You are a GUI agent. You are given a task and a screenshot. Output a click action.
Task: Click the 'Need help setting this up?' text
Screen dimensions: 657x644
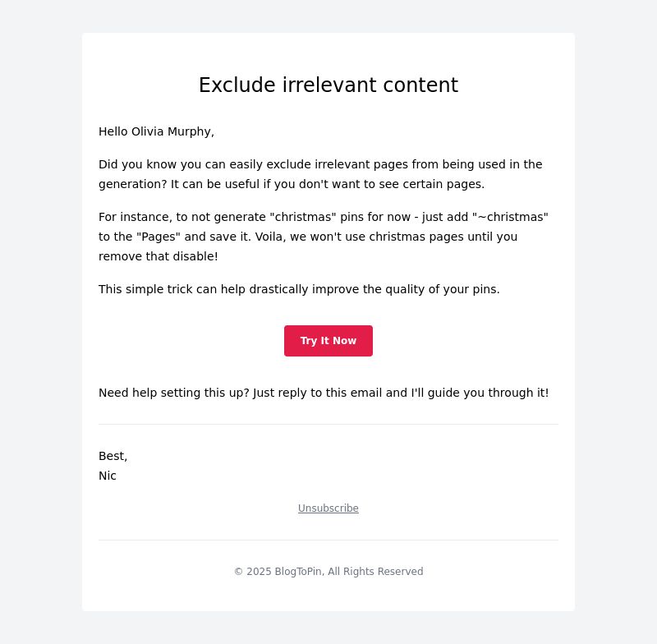pyautogui.click(x=174, y=393)
